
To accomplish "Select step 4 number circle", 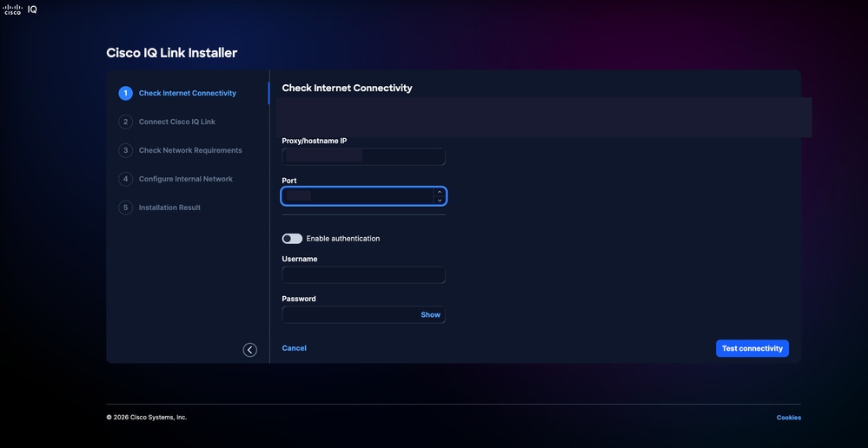I will click(x=126, y=179).
